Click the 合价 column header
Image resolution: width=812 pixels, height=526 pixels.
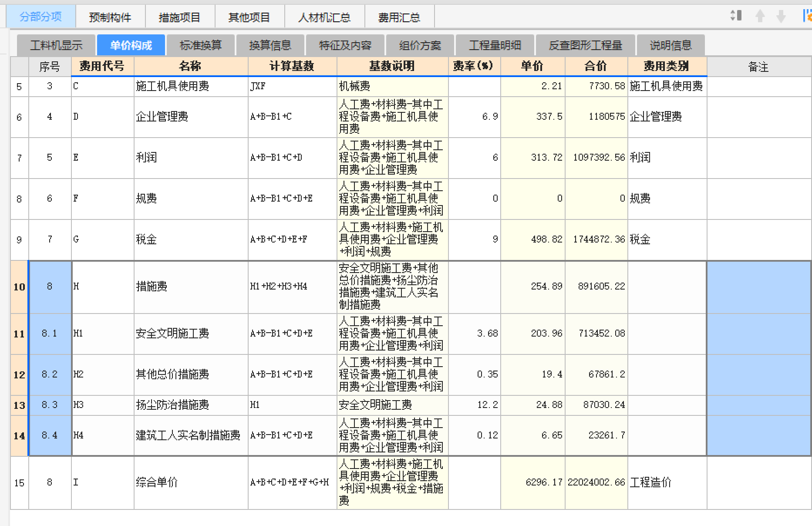click(x=596, y=66)
